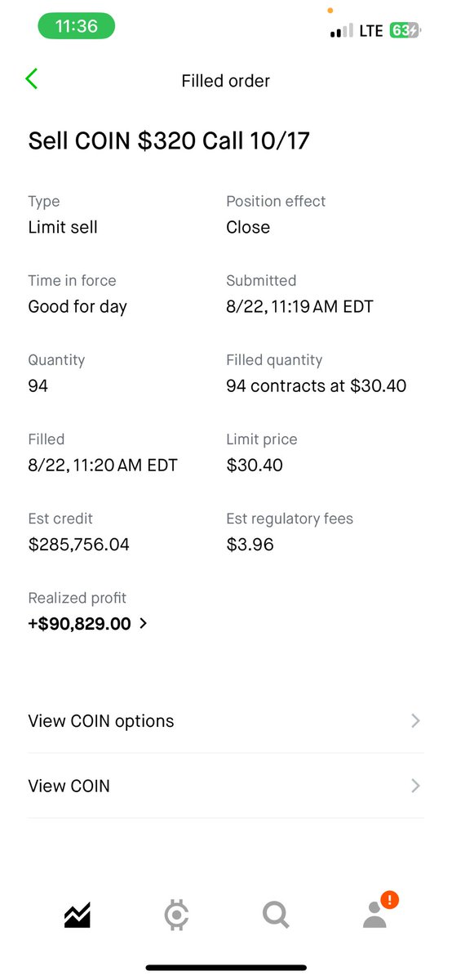Tap the LTE network label
Screen dimensions: 452x980
click(x=371, y=31)
